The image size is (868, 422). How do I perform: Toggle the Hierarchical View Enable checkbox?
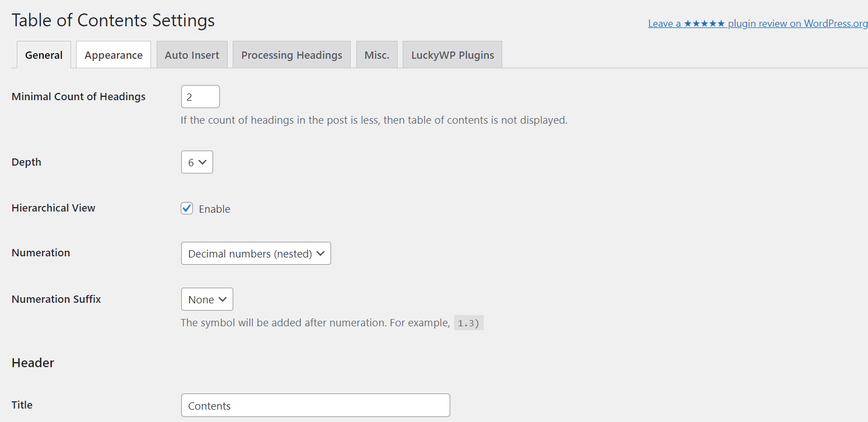187,209
